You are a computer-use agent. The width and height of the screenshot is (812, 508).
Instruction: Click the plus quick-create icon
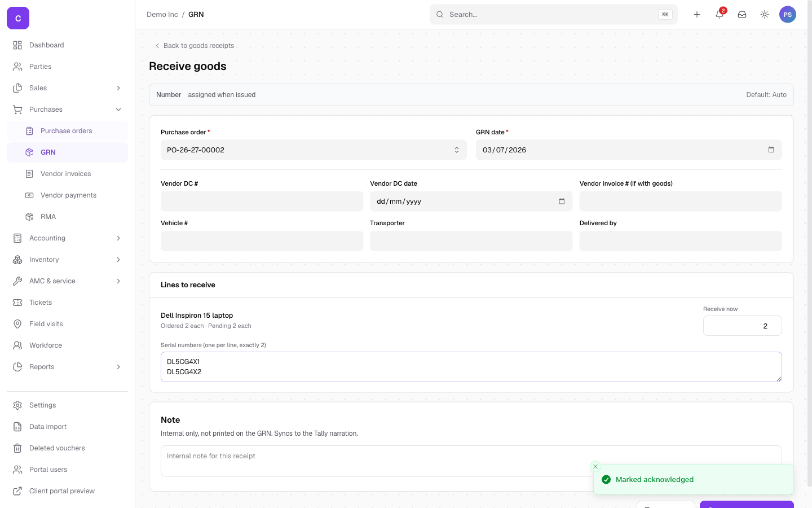click(x=697, y=15)
